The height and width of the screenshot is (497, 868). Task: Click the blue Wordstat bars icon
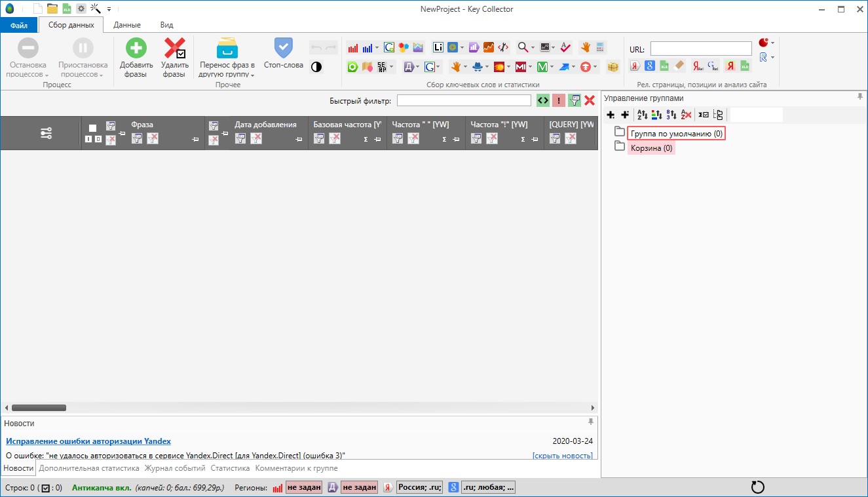(368, 48)
